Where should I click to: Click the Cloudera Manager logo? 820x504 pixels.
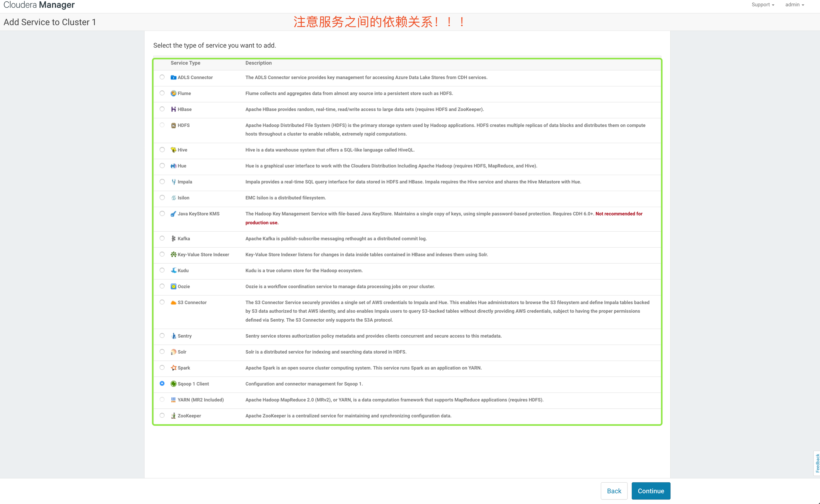(39, 5)
